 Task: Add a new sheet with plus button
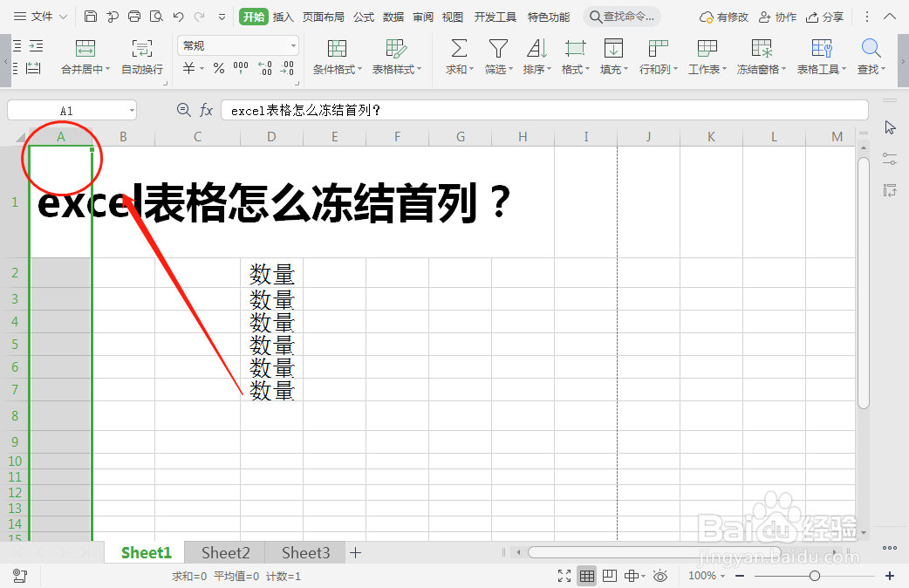click(355, 552)
